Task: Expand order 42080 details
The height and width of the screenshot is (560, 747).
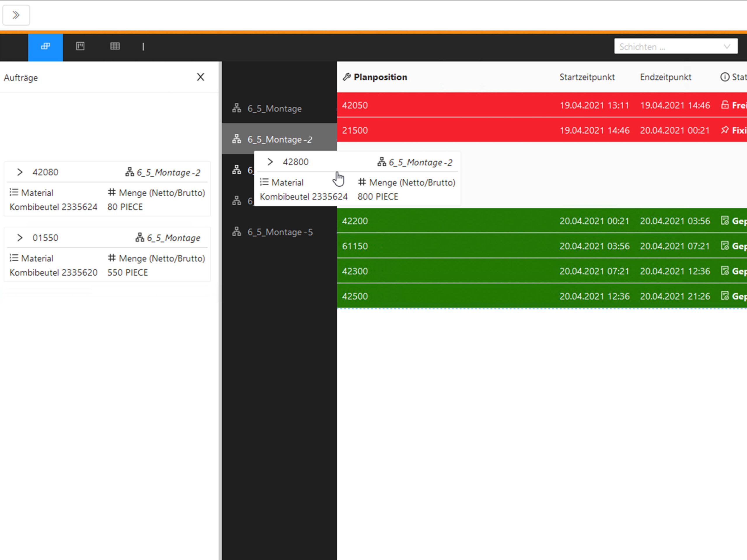Action: [20, 172]
